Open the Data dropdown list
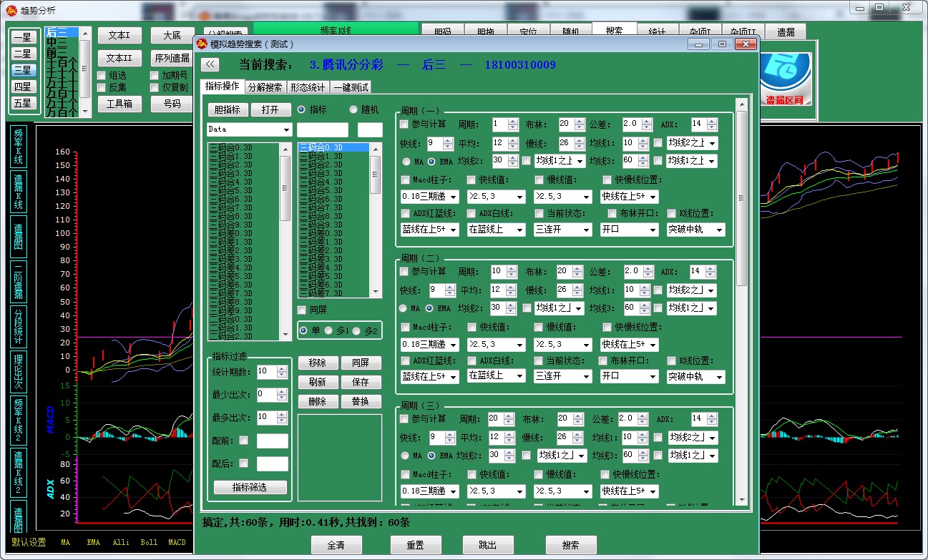Screen dimensions: 928x560 point(287,130)
